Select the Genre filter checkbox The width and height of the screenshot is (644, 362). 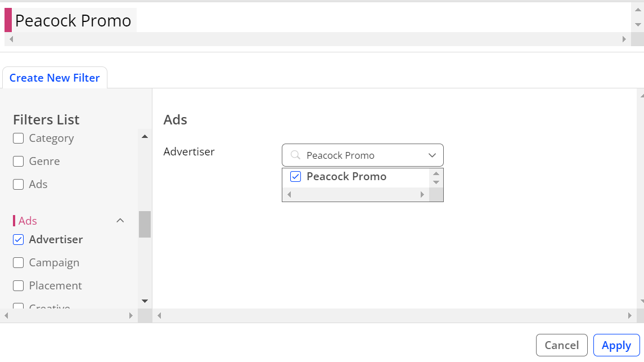[18, 161]
